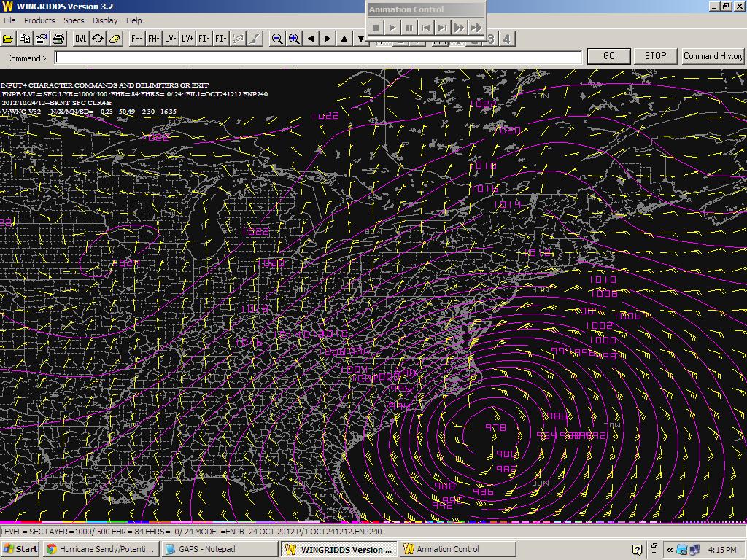Raise the level with LV+

187,39
